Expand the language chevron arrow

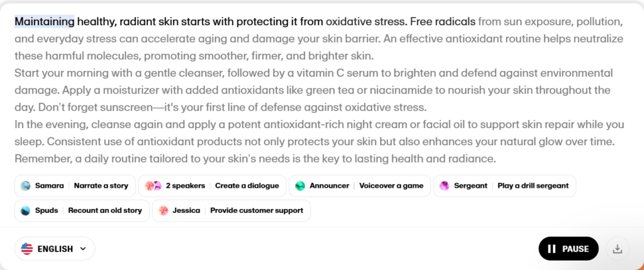[x=82, y=249]
